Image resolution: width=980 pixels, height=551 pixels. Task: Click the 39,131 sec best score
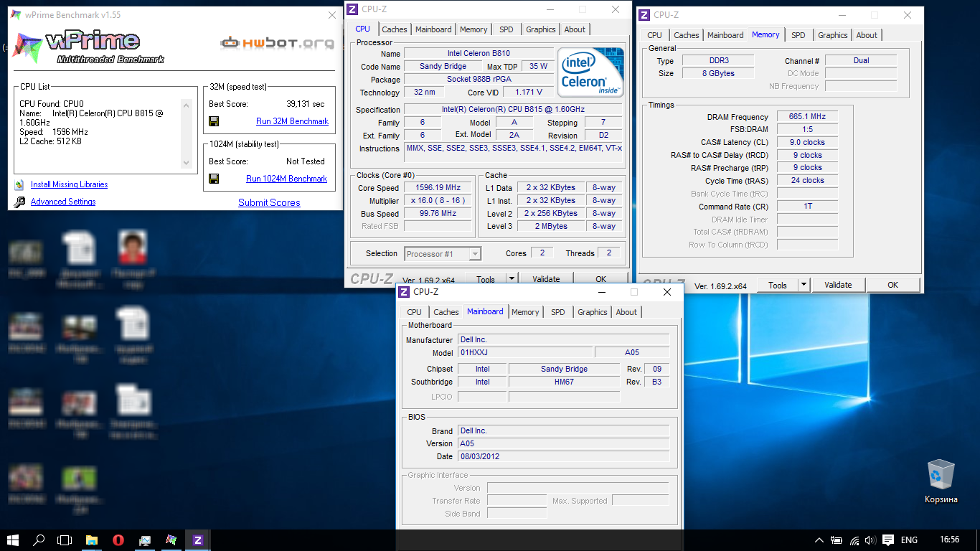click(x=306, y=104)
